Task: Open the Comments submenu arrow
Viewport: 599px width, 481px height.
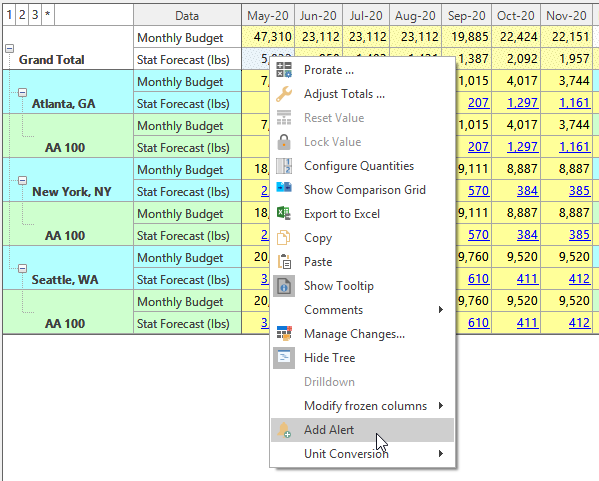Action: coord(441,309)
